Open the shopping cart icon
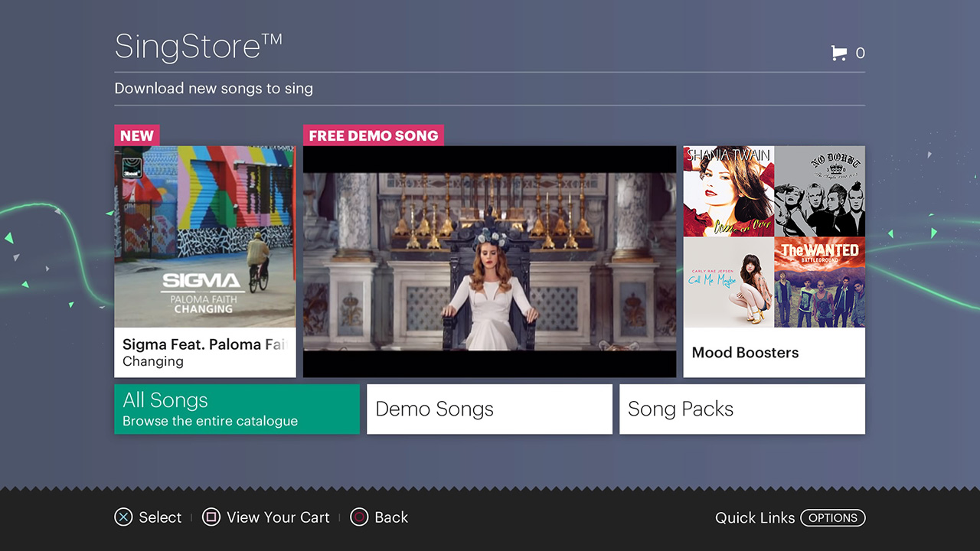The image size is (980, 551). 839,53
